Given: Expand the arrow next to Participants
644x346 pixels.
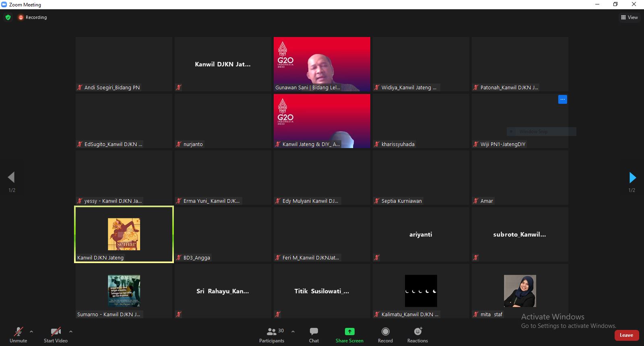Looking at the screenshot, I should pos(293,332).
